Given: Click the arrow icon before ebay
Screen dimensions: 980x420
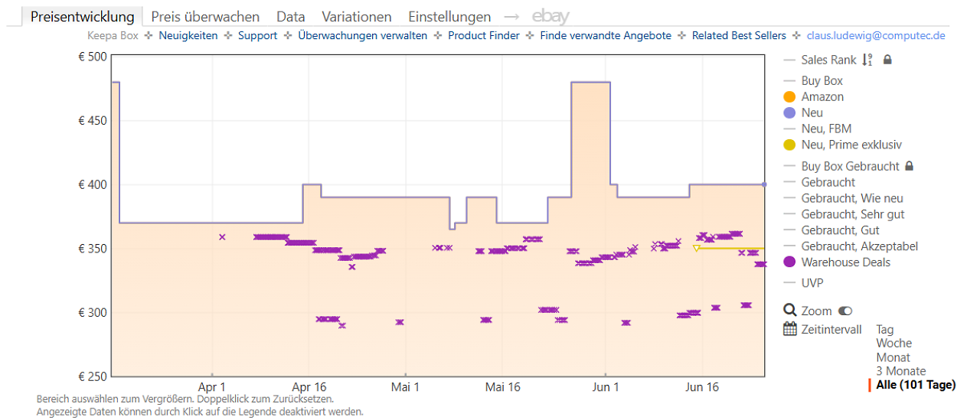Looking at the screenshot, I should 511,16.
